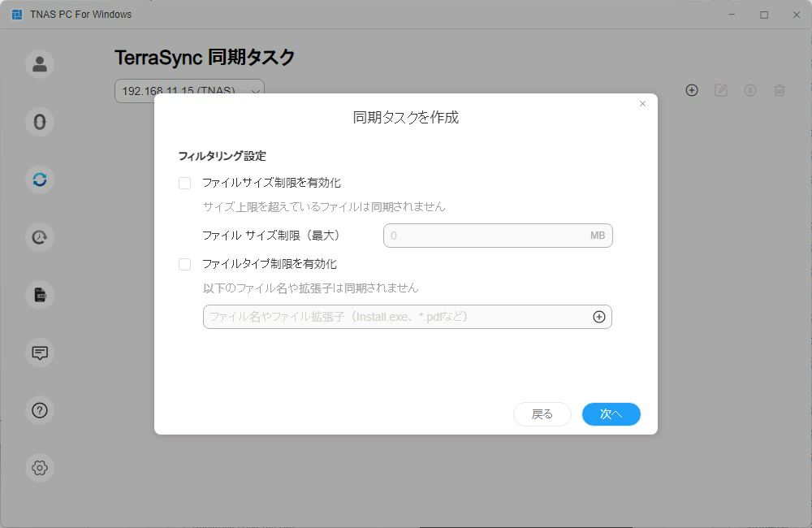This screenshot has width=812, height=528.
Task: Enable ファイルタイプ制限を有効化 checkbox
Action: point(185,264)
